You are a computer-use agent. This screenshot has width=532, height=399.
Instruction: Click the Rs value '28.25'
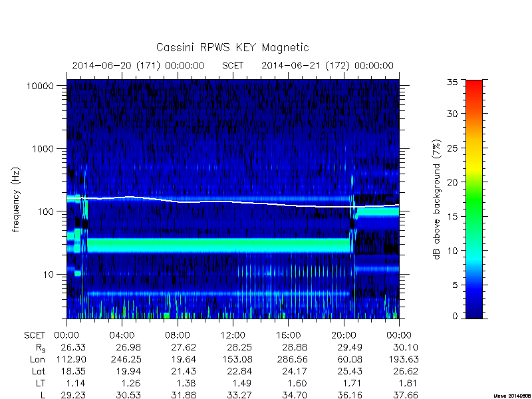click(239, 347)
